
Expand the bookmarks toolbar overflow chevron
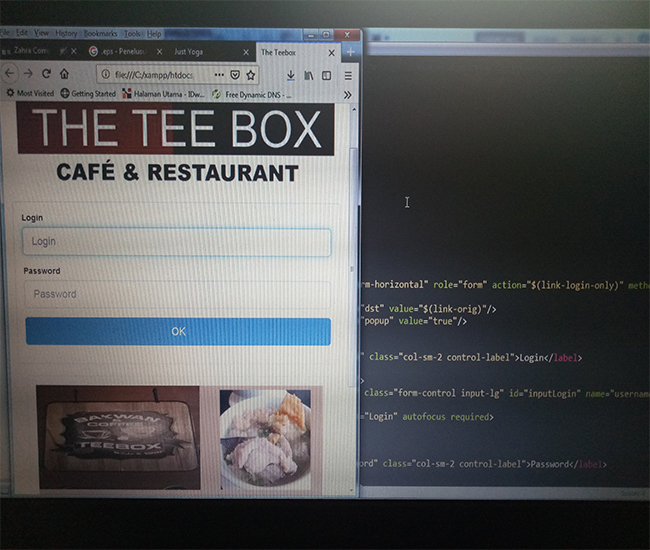point(347,94)
